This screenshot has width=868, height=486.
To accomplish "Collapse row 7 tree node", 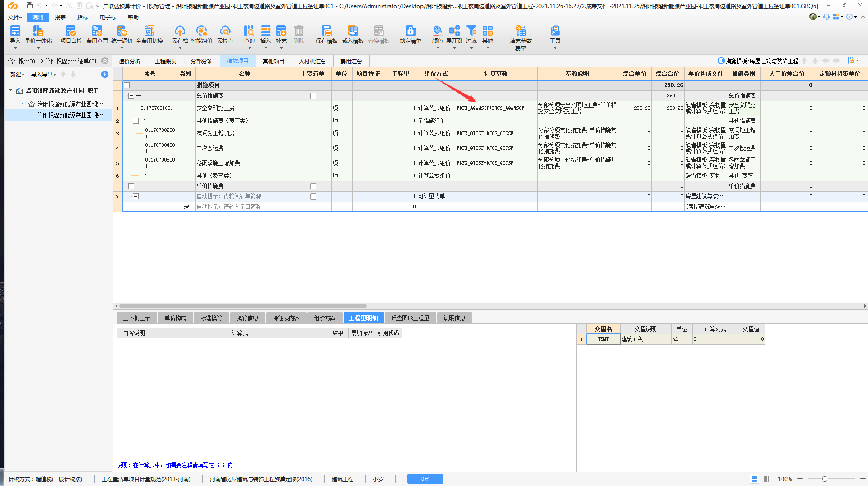I will click(136, 196).
